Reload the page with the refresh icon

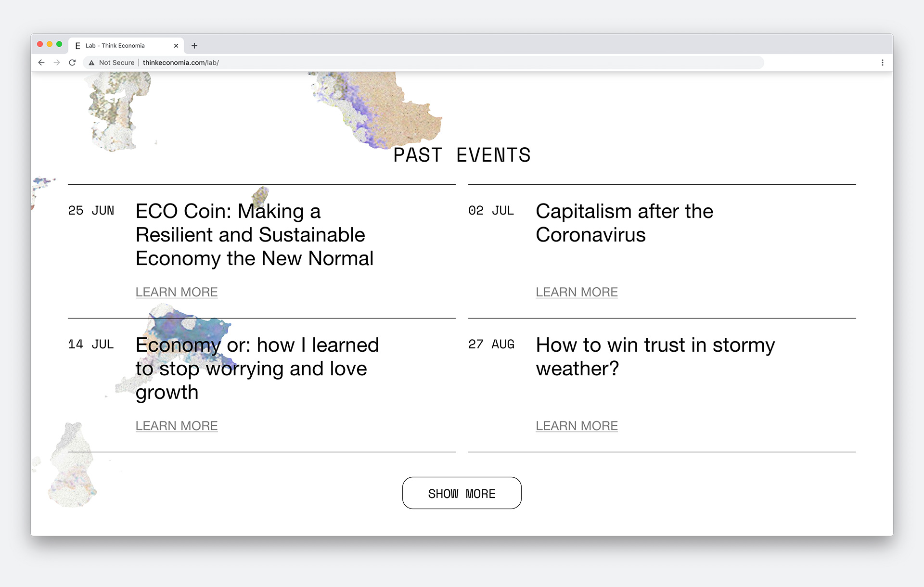click(72, 63)
